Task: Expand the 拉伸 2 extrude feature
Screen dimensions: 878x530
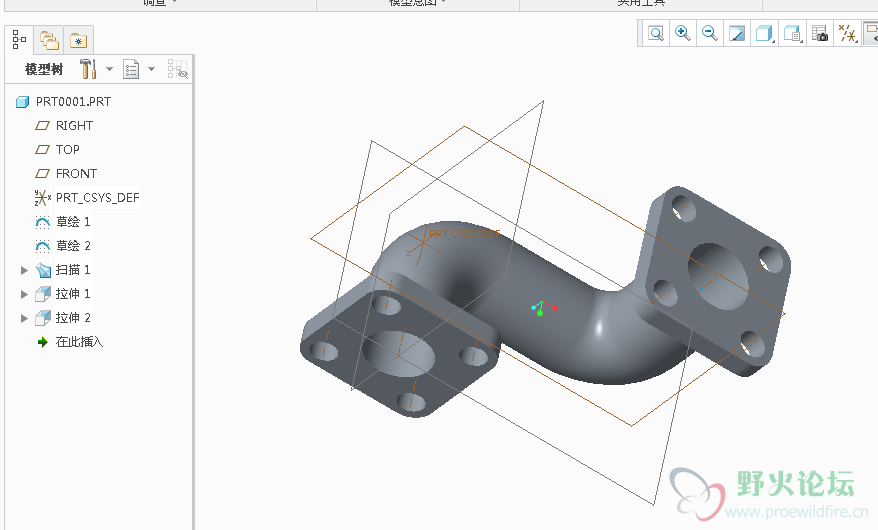Action: pos(25,318)
